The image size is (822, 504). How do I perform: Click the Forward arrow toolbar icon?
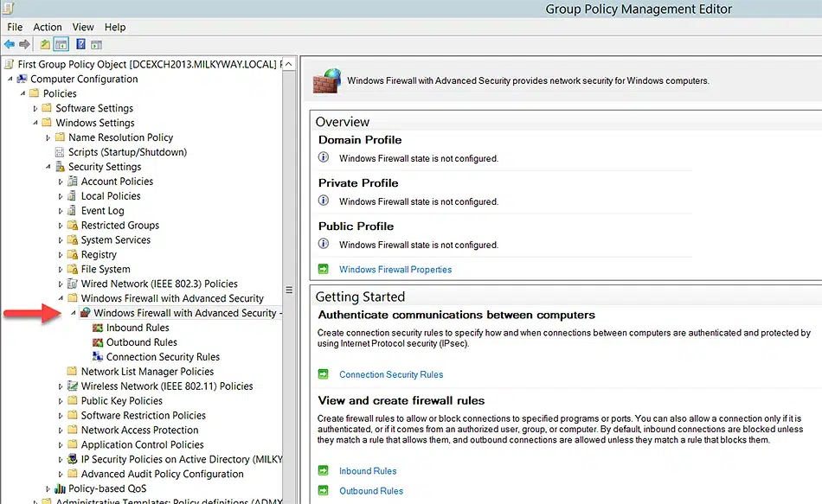point(24,45)
